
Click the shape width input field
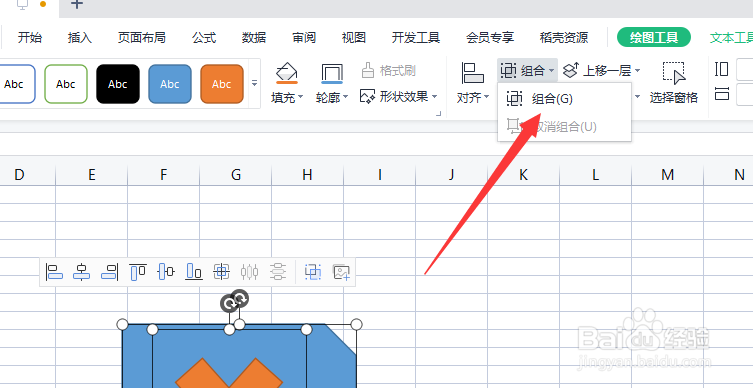pyautogui.click(x=744, y=95)
